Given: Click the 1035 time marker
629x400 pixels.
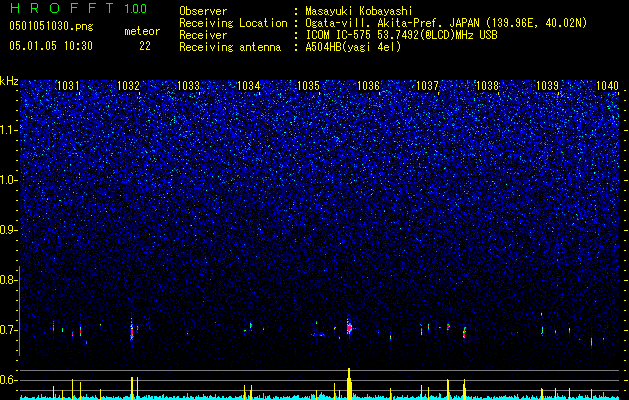Looking at the screenshot, I should [308, 86].
